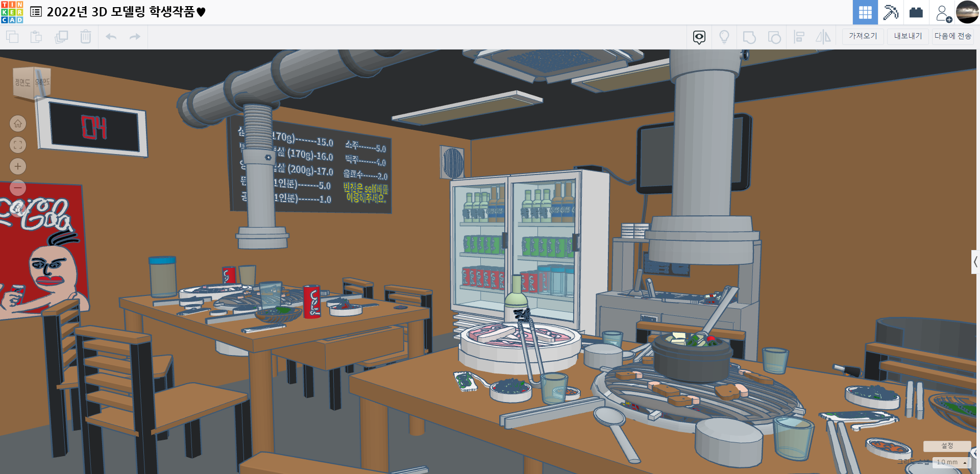The image size is (980, 474).
Task: Click the Paste toolbar icon
Action: click(36, 37)
